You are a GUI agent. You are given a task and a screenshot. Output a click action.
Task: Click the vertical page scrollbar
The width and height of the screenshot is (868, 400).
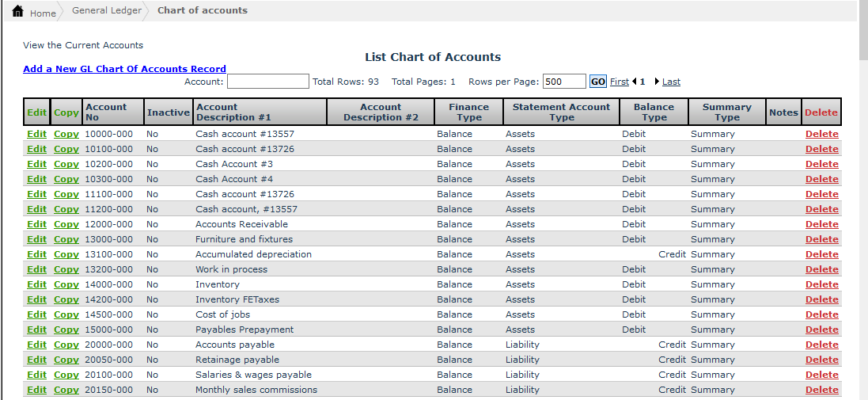coord(862,198)
